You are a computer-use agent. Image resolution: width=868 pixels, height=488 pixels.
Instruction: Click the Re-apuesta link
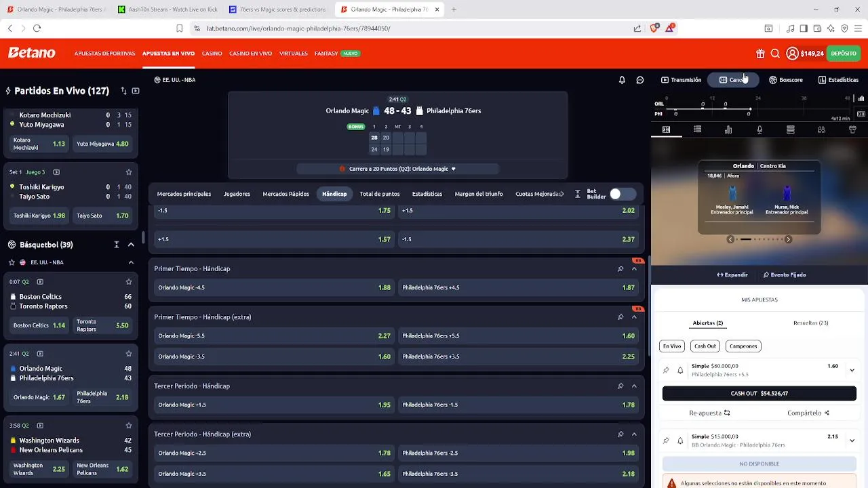tap(709, 413)
